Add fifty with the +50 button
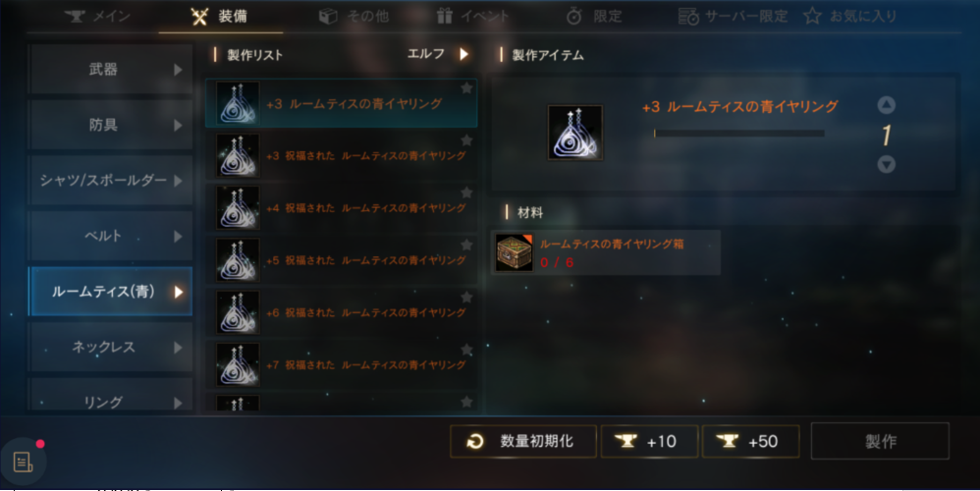The image size is (980, 491). tap(750, 442)
